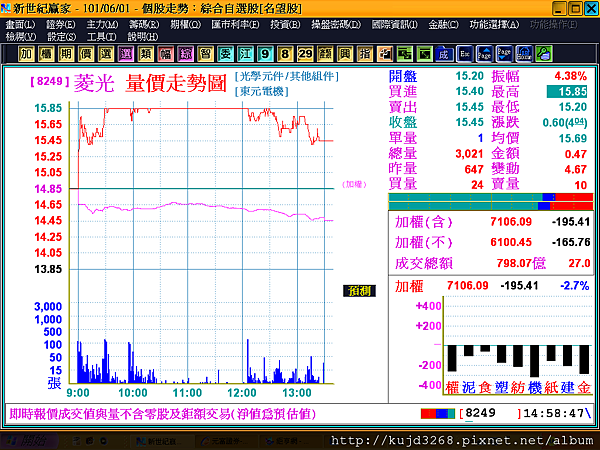The width and height of the screenshot is (600, 450).
Task: Click the yellow 選 toolbar icon
Action: pos(106,54)
